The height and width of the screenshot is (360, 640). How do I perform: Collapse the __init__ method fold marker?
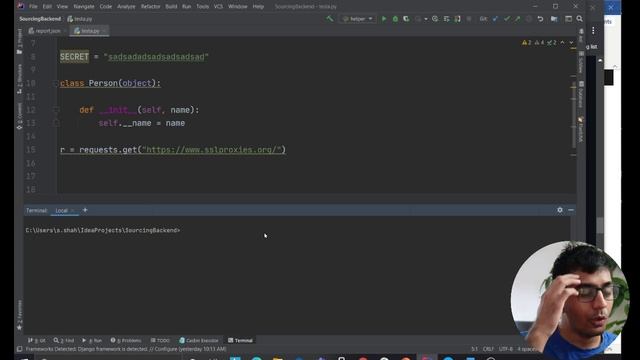click(56, 110)
